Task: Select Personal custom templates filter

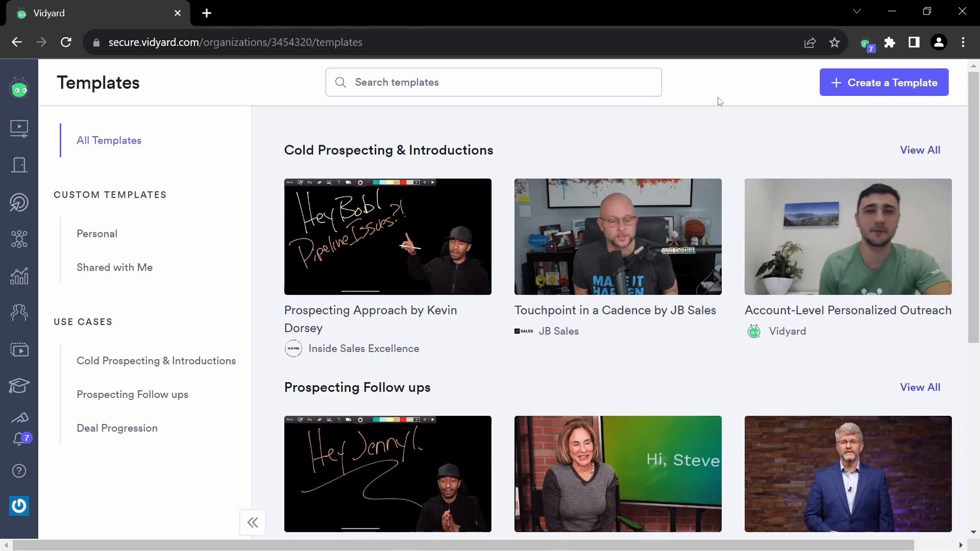Action: pos(96,234)
